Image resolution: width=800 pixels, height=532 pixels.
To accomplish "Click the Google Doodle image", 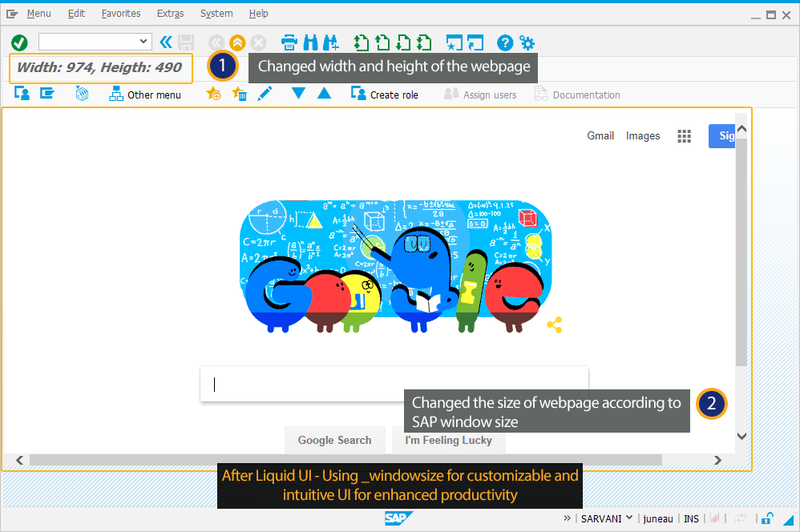I will 396,265.
